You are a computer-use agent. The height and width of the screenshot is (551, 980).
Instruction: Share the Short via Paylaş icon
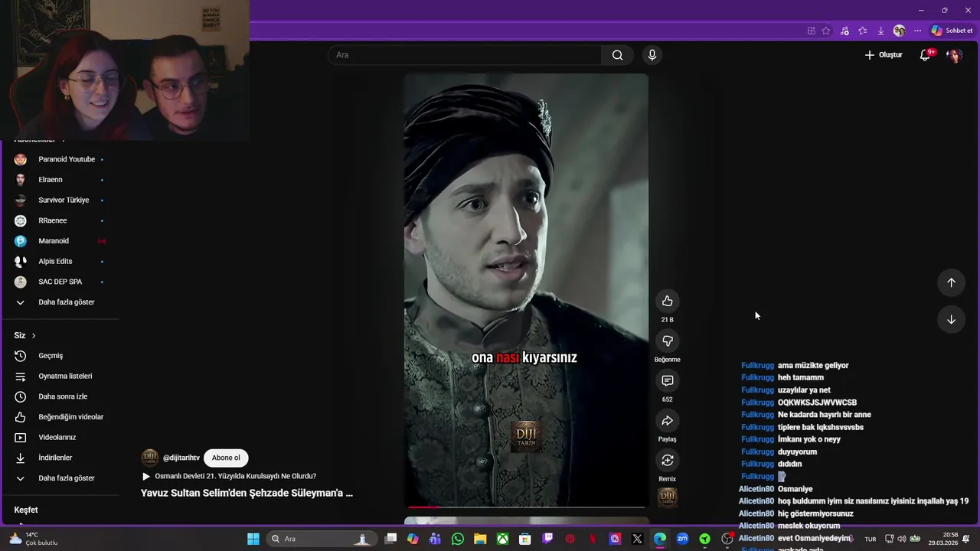point(667,420)
